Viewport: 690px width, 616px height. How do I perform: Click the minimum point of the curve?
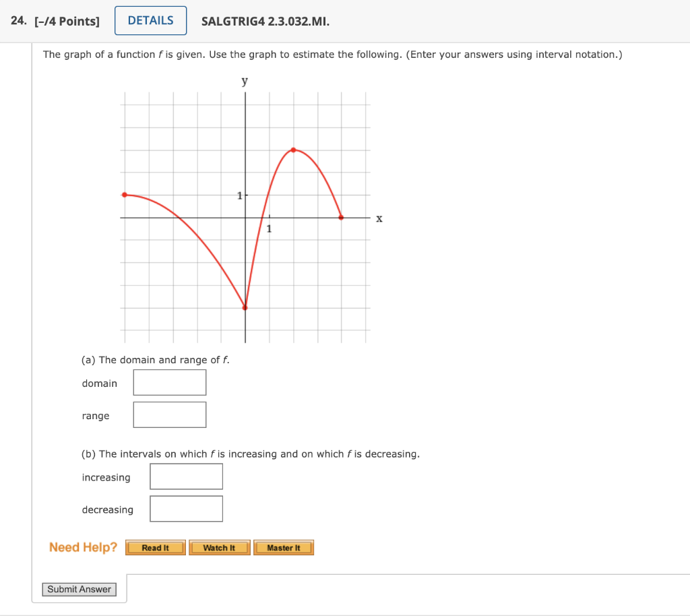pyautogui.click(x=245, y=307)
